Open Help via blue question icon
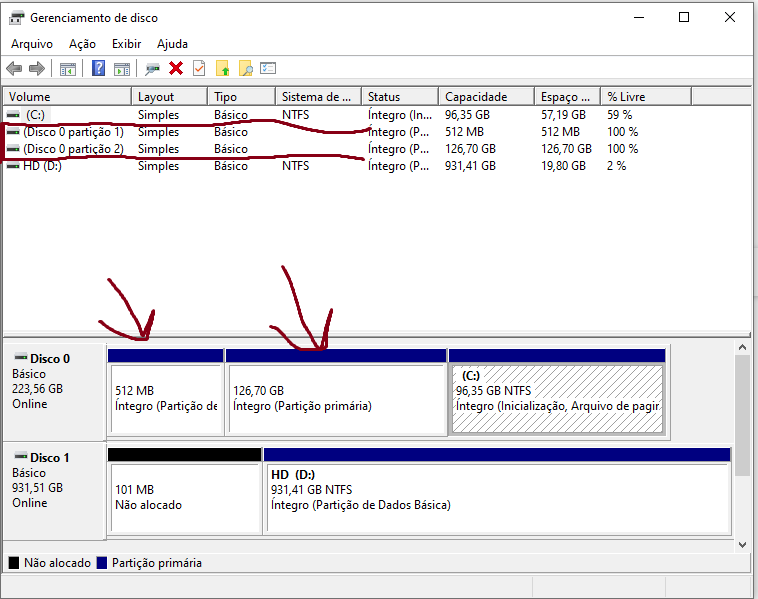758x599 pixels. point(98,68)
